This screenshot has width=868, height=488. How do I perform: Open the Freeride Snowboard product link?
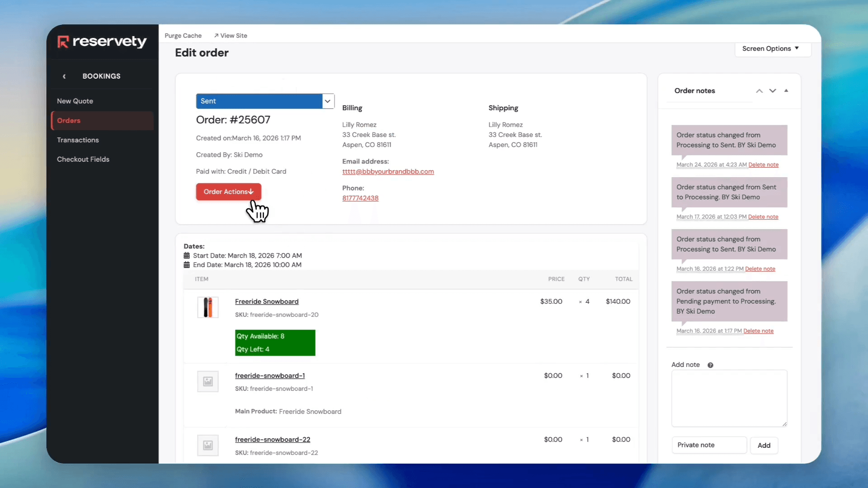tap(267, 302)
